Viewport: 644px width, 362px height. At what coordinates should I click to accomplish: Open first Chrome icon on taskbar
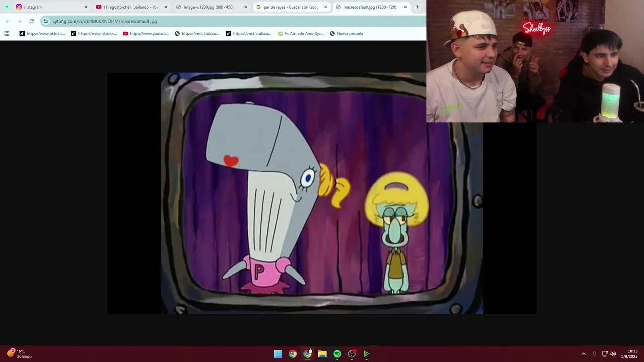coord(292,354)
